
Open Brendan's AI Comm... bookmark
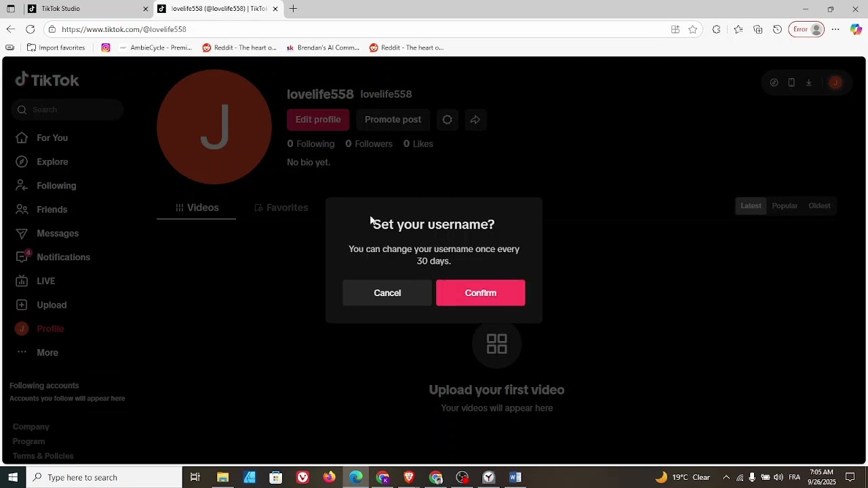pos(323,47)
